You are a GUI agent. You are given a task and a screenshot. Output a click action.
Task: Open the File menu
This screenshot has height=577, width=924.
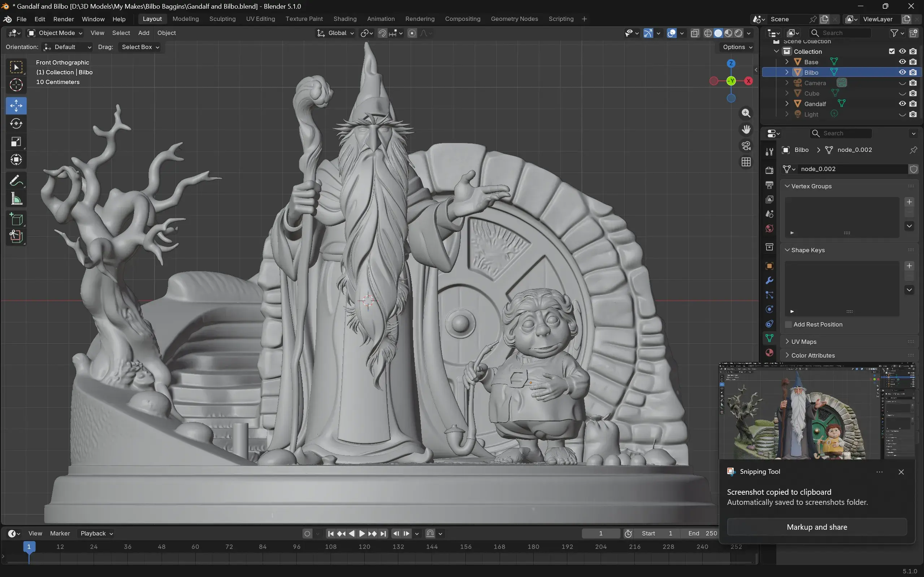click(21, 19)
